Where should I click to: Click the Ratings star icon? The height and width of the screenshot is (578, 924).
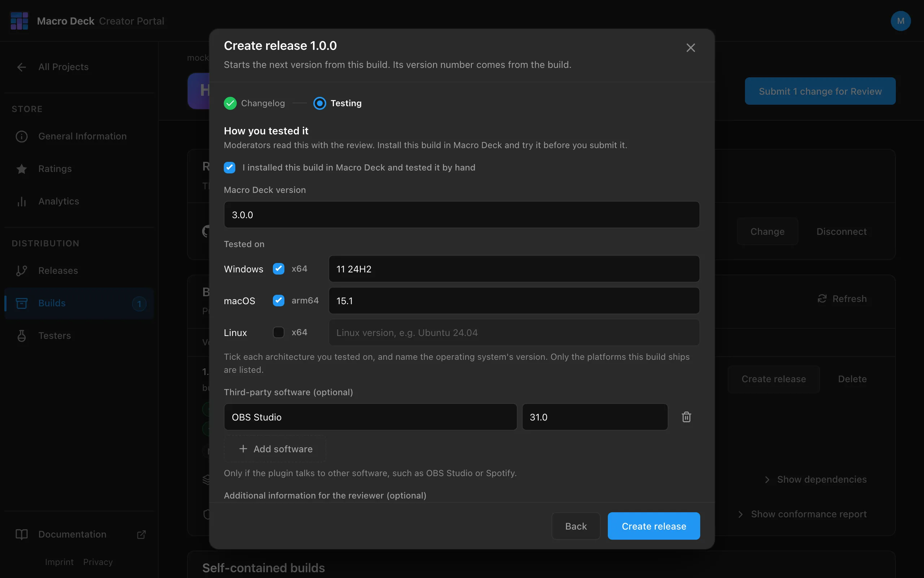pyautogui.click(x=21, y=169)
